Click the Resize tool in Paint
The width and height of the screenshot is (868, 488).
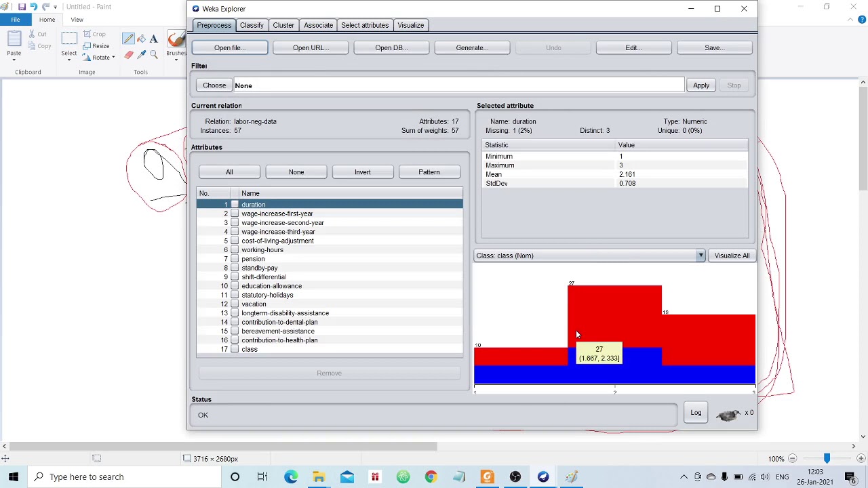click(x=96, y=45)
